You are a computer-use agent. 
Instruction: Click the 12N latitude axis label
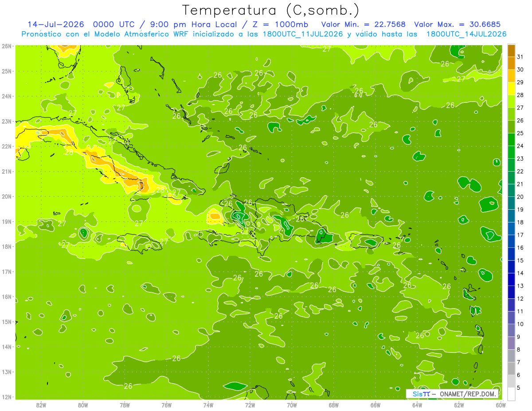(6, 397)
